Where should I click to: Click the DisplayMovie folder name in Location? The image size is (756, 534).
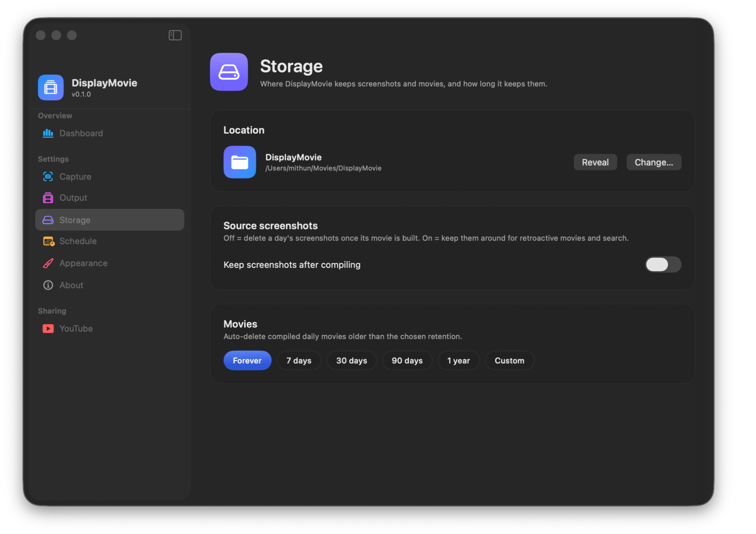(294, 157)
